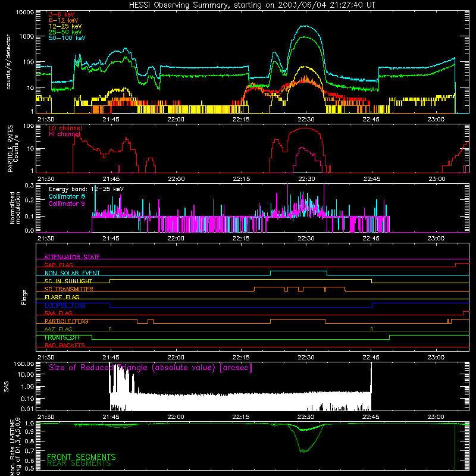Click the FLARE FLAG label
The image size is (476, 476).
coord(62,297)
